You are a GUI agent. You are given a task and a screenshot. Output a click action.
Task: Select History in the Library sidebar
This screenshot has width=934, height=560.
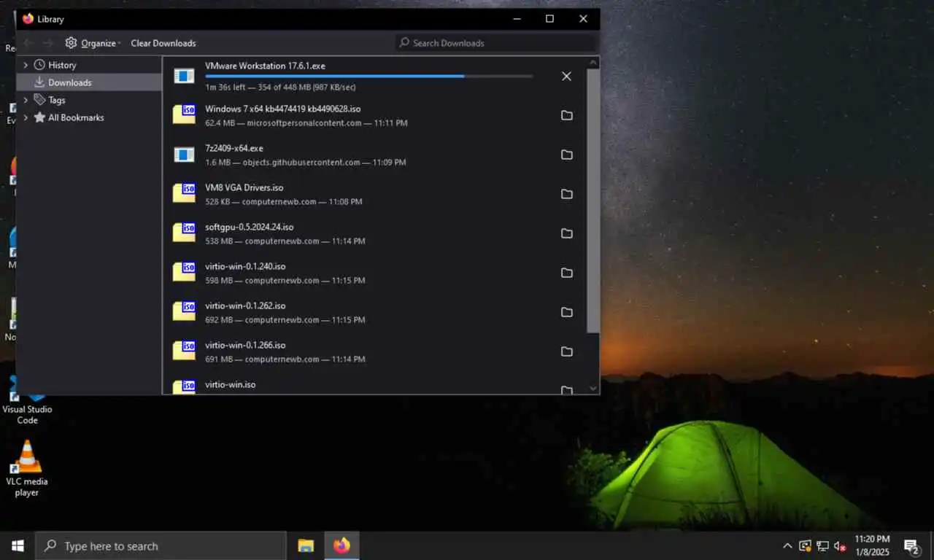pos(89,65)
